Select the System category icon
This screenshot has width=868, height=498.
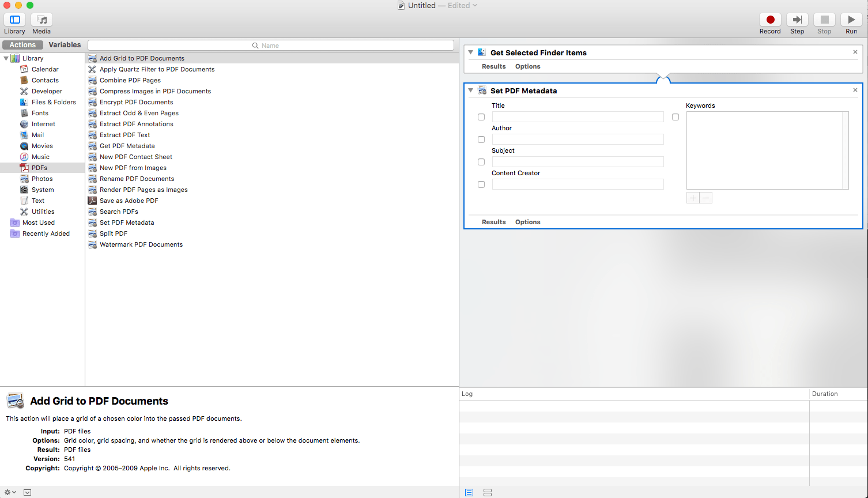(x=24, y=190)
